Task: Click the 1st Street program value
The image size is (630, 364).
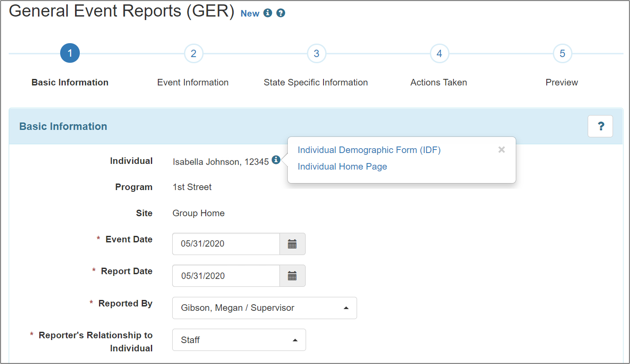Action: click(x=192, y=187)
